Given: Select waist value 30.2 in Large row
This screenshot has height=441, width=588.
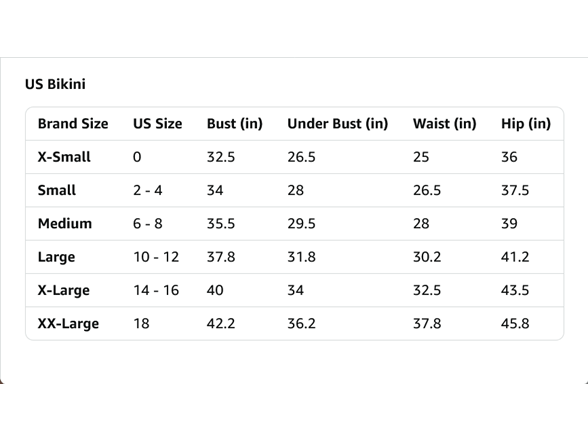Looking at the screenshot, I should (427, 257).
